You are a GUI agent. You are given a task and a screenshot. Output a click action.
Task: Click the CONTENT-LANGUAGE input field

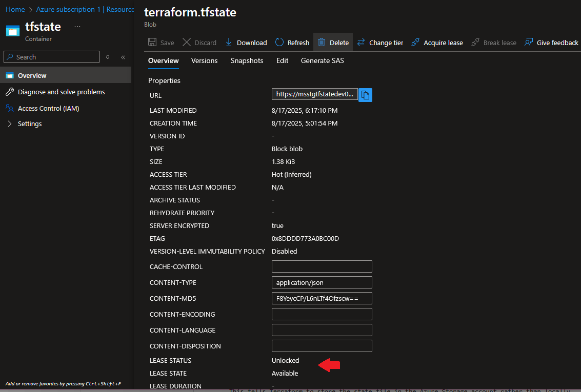point(322,330)
